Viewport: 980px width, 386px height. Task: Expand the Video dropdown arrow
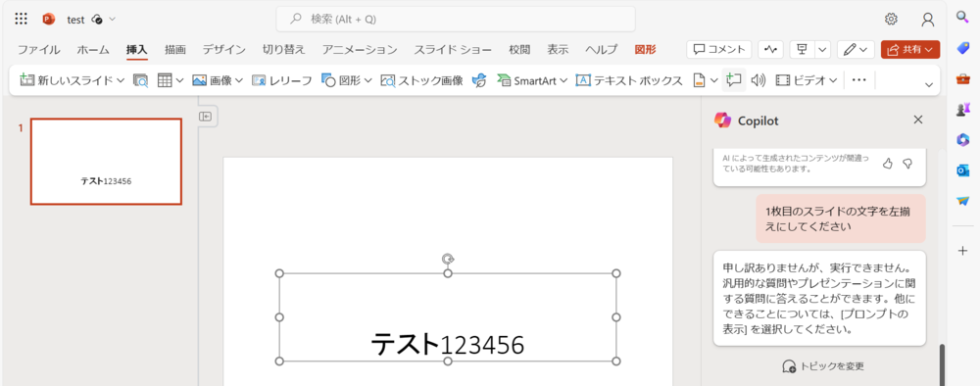[833, 80]
